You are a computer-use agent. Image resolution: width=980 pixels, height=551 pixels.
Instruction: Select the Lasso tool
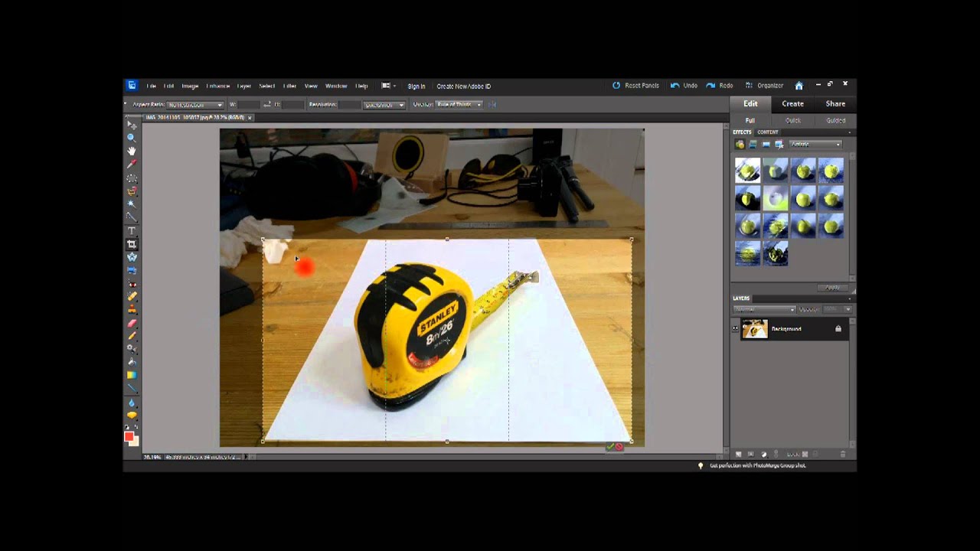coord(132,190)
